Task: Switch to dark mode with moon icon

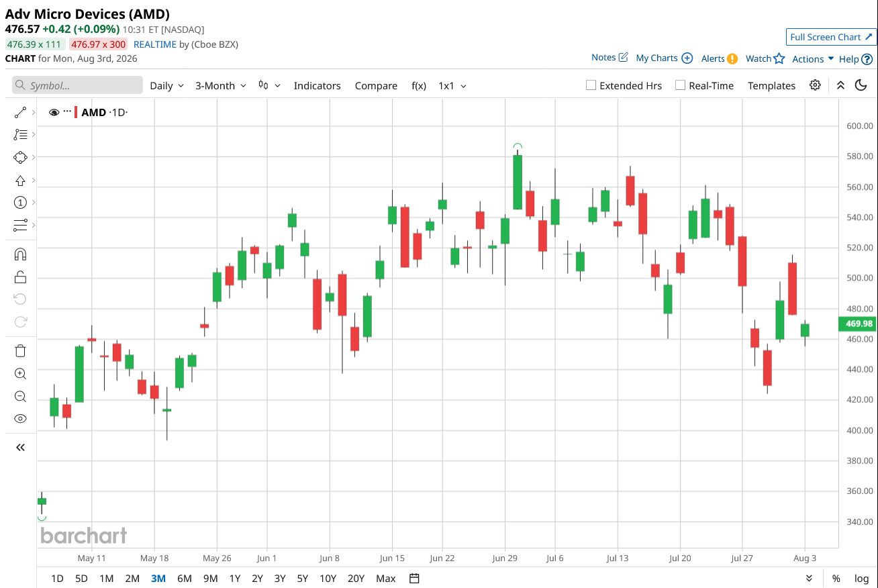Action: point(861,85)
